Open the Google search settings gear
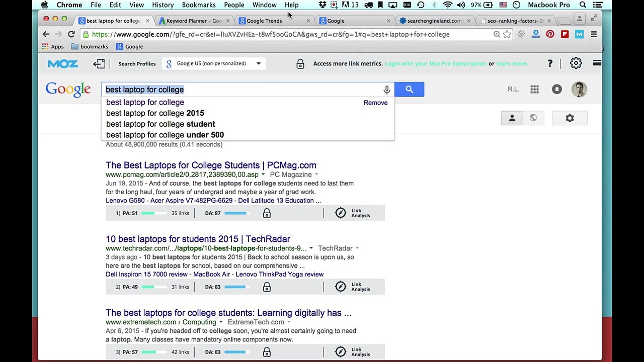 (570, 118)
